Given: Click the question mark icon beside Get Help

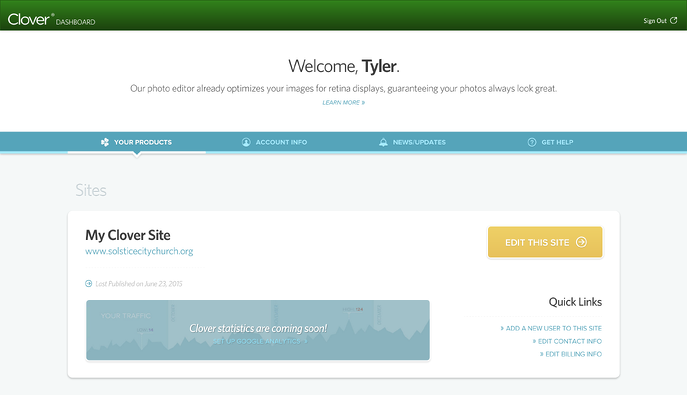Looking at the screenshot, I should coord(532,142).
